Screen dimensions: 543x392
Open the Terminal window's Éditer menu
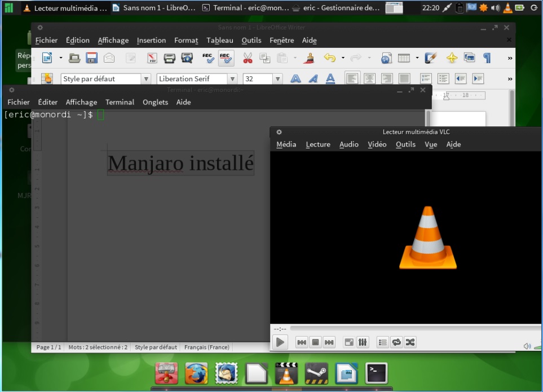click(x=48, y=102)
